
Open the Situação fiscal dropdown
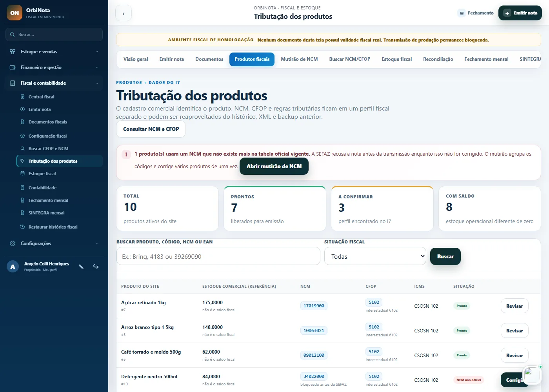tap(375, 256)
